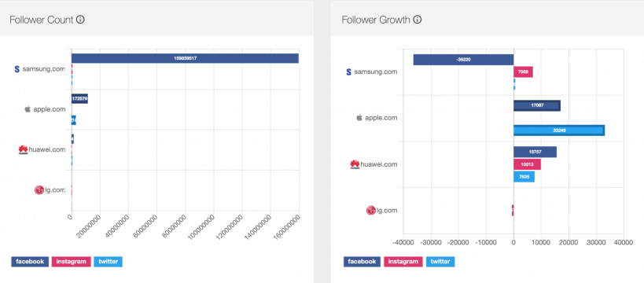
Task: Click the Huawei logo in Follower Growth chart
Action: coord(355,164)
